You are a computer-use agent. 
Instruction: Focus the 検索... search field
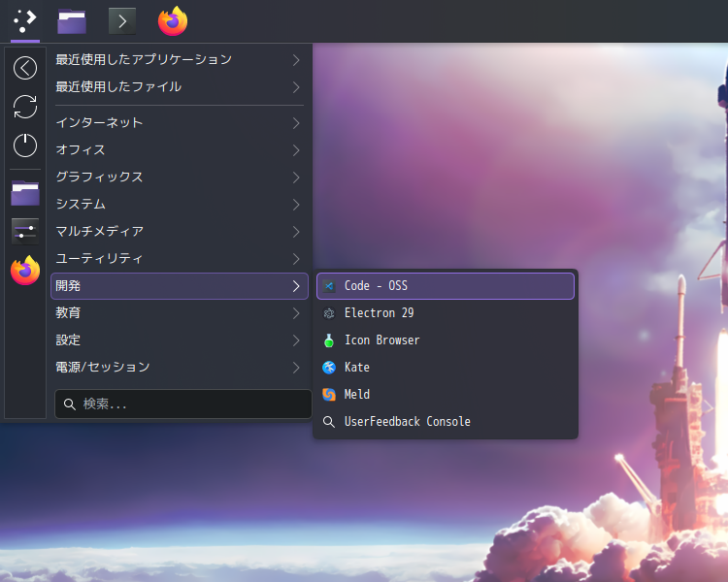pyautogui.click(x=182, y=404)
